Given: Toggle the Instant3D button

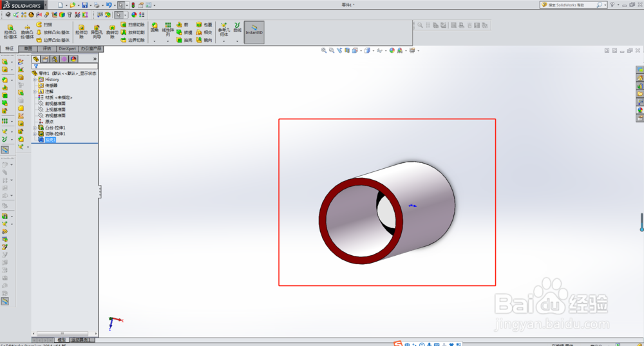Looking at the screenshot, I should (254, 32).
